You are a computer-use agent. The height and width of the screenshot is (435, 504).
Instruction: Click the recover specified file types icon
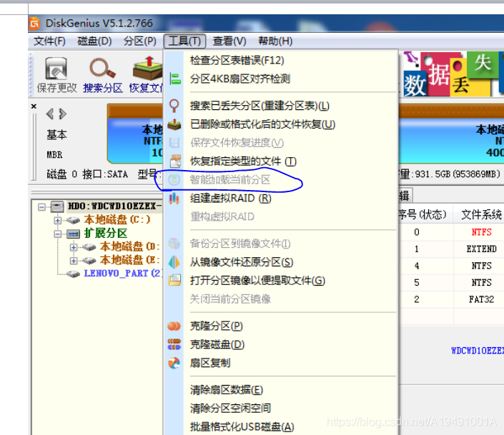pos(175,161)
